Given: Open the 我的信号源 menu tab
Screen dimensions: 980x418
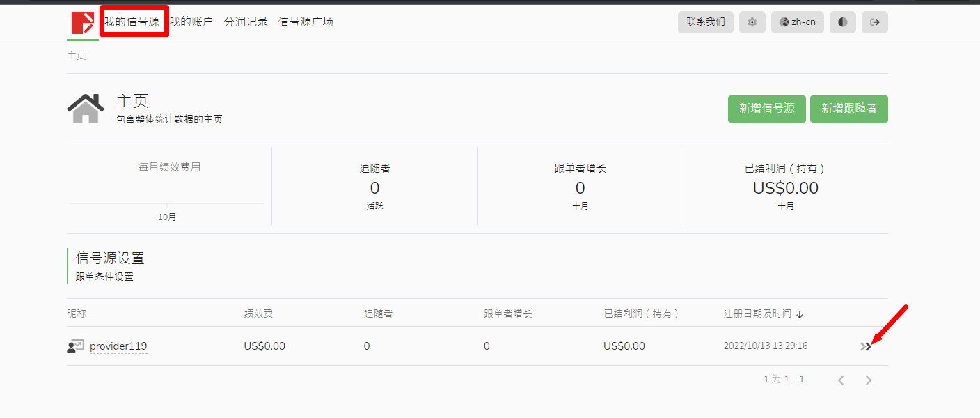Looking at the screenshot, I should pyautogui.click(x=132, y=22).
